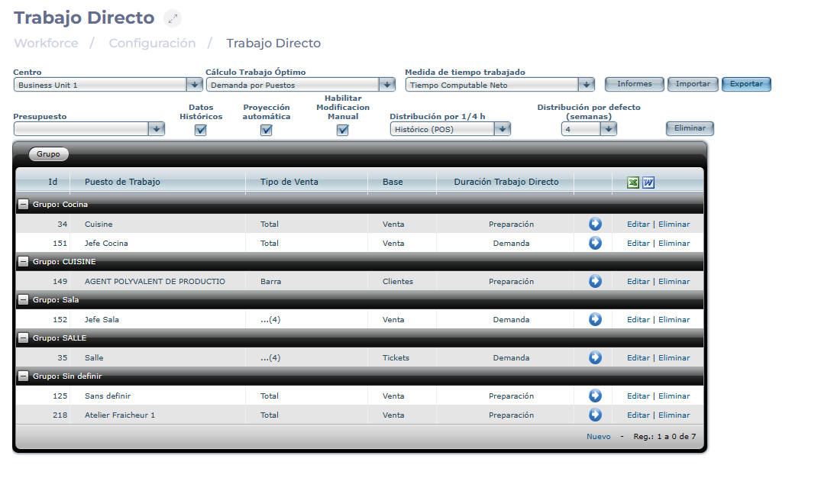Image resolution: width=834 pixels, height=504 pixels.
Task: Collapse the Grupo: Cocina section
Action: (24, 205)
